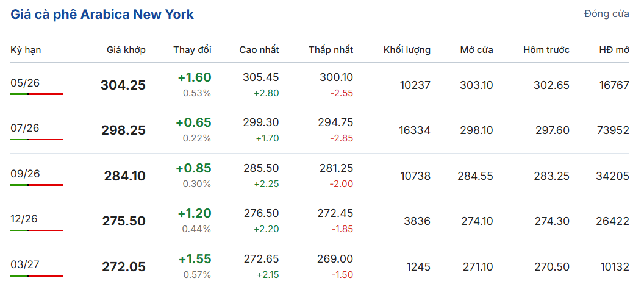Viewport: 644px width, 284px height.
Task: Click the Thay đổi column header
Action: (192, 50)
